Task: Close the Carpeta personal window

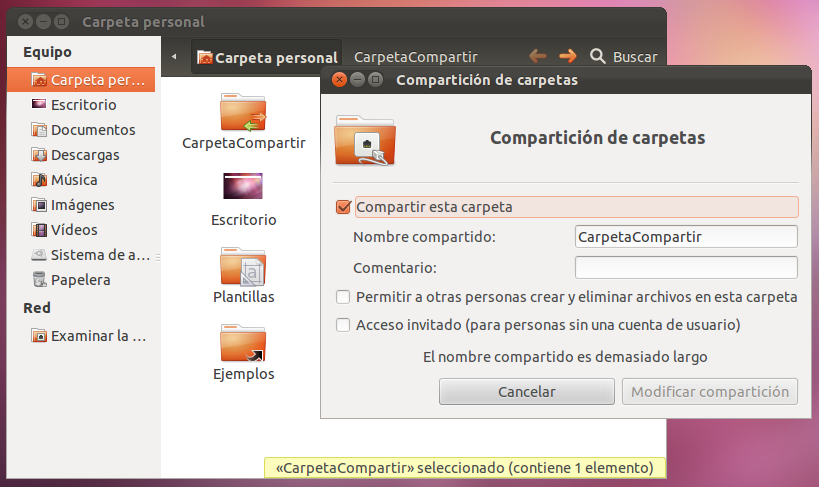Action: pyautogui.click(x=26, y=21)
